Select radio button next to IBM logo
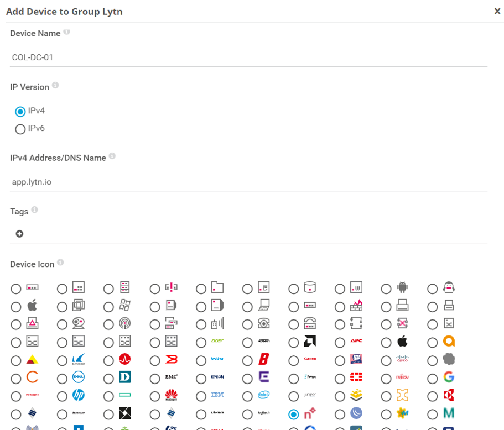This screenshot has width=504, height=430. (x=201, y=396)
